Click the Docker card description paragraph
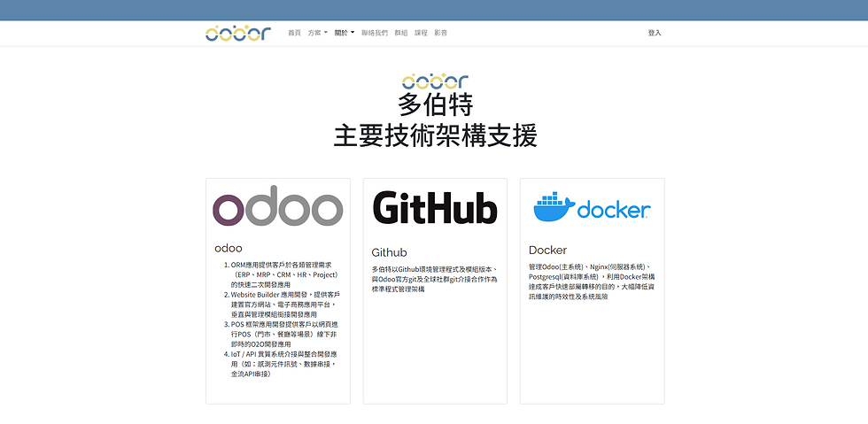 coord(593,281)
